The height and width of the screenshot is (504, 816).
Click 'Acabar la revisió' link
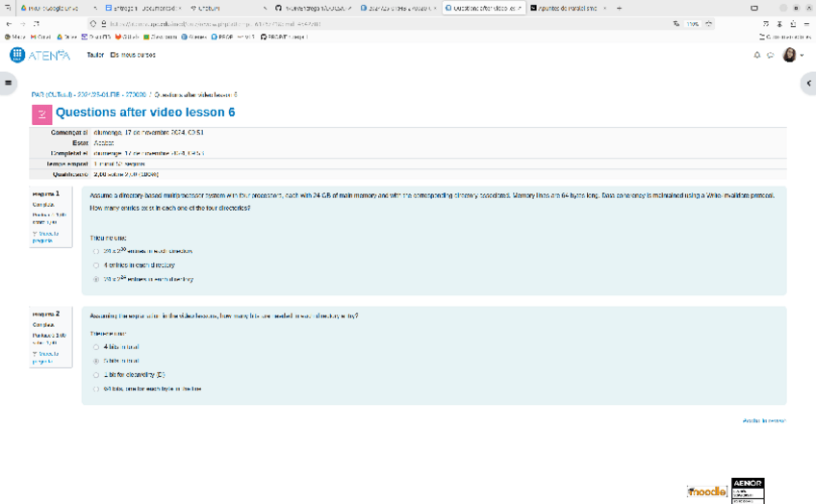tap(764, 420)
